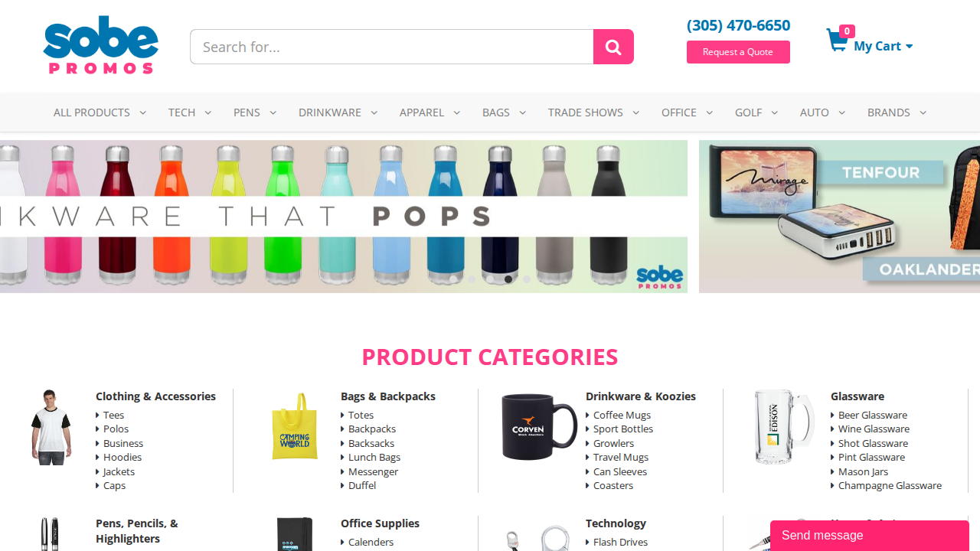This screenshot has height=551, width=980.
Task: Select the BRANDS menu item
Action: (897, 112)
